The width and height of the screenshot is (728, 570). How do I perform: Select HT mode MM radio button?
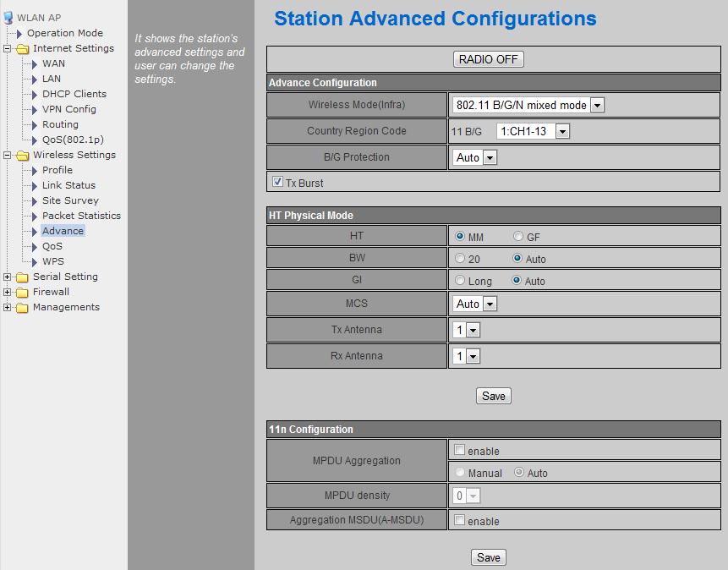[460, 236]
